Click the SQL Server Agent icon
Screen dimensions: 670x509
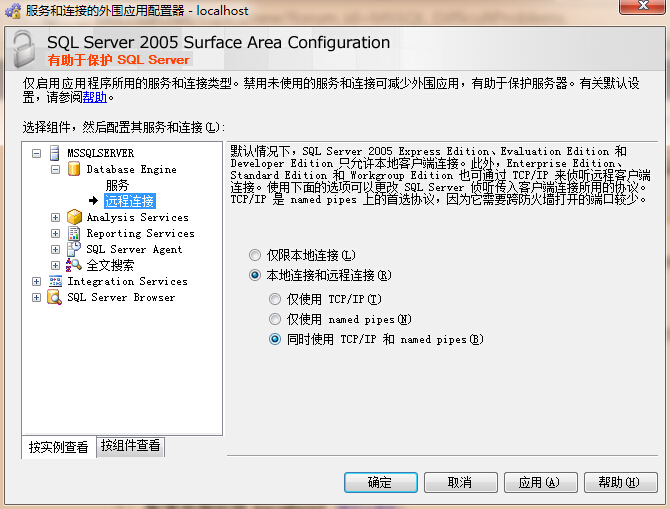coord(74,249)
